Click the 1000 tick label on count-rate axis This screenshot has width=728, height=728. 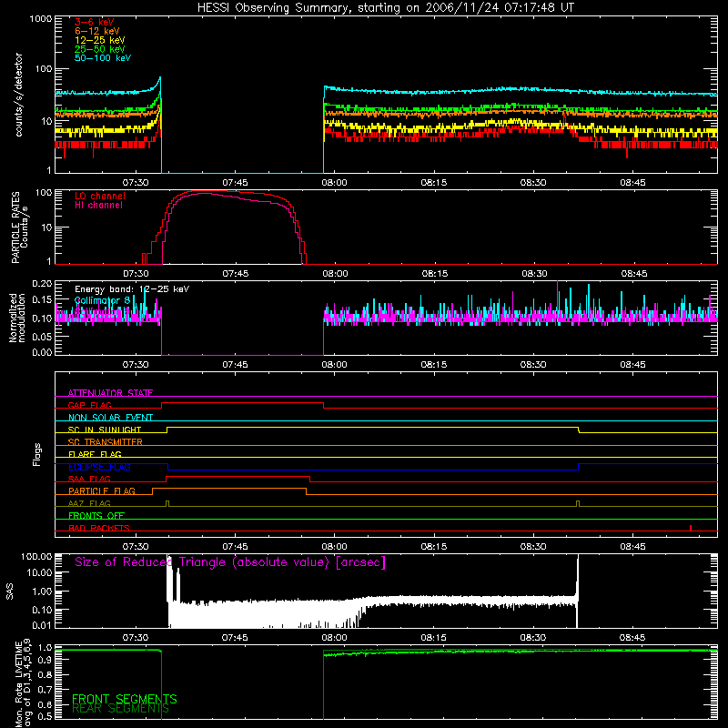40,19
